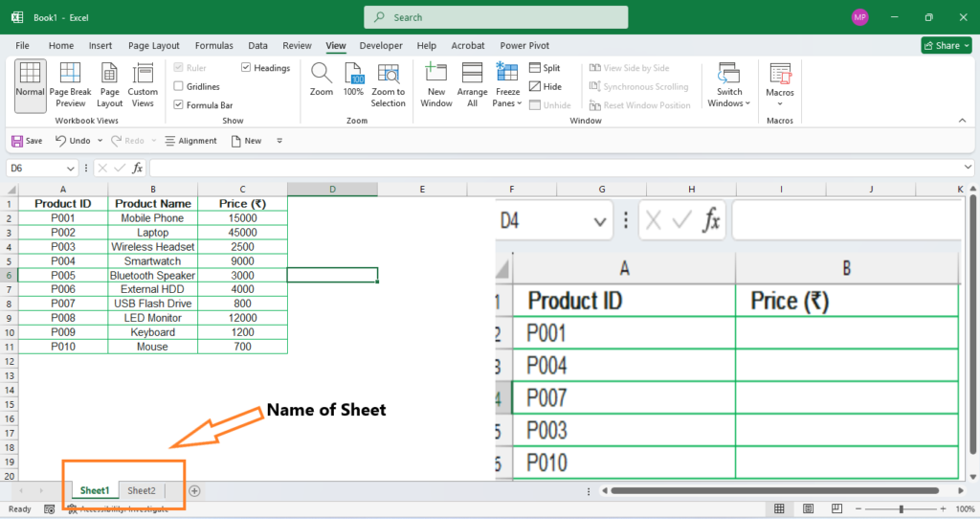Add a new sheet with plus icon
This screenshot has width=980, height=519.
[194, 491]
